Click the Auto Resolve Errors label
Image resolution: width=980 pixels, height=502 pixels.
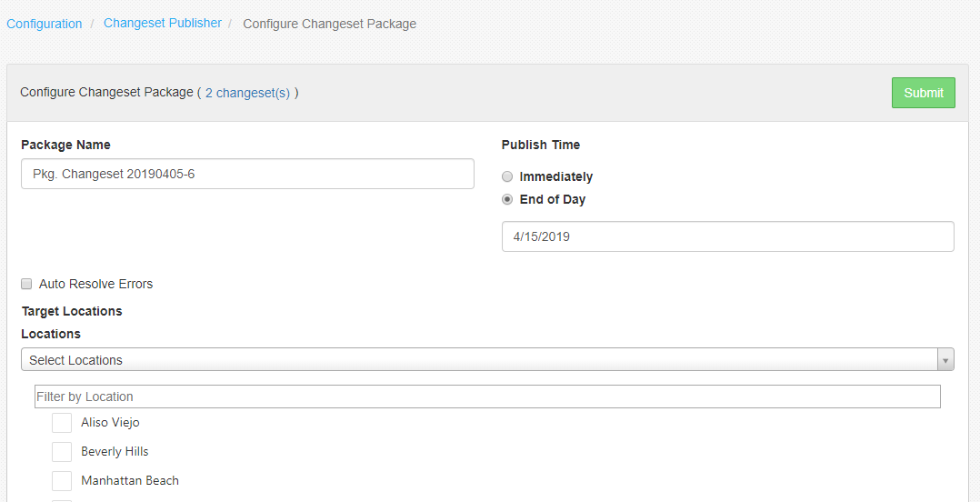tap(95, 284)
